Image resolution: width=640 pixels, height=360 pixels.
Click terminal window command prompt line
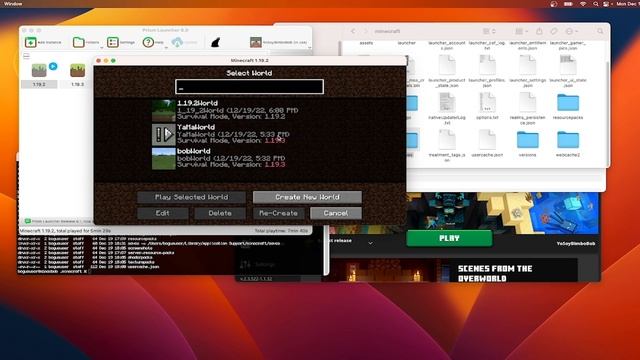pyautogui.click(x=53, y=271)
